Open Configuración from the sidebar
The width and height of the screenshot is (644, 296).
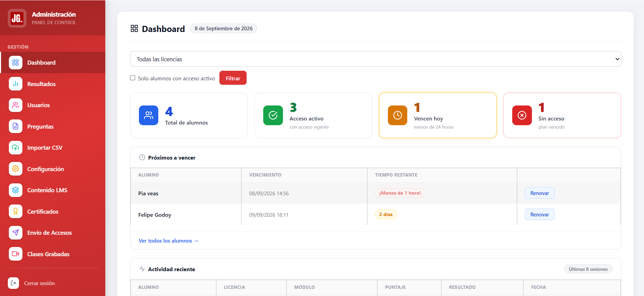[x=53, y=169]
